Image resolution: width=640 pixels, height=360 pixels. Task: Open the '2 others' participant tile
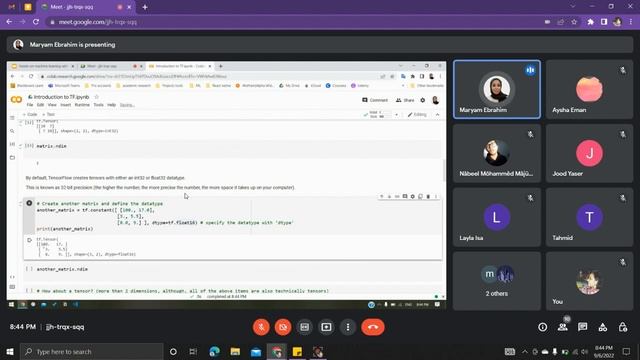[497, 281]
